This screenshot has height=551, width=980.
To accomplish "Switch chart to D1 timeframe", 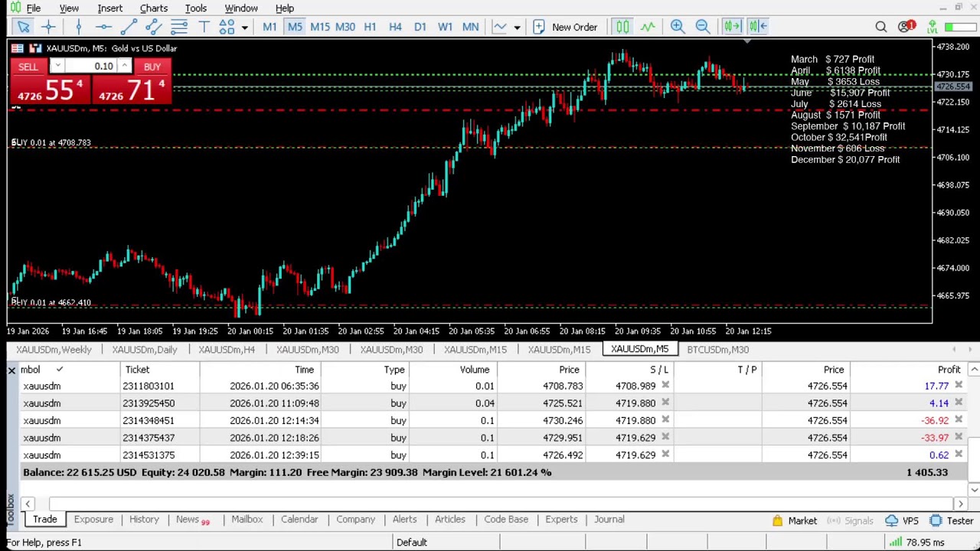I will [420, 27].
